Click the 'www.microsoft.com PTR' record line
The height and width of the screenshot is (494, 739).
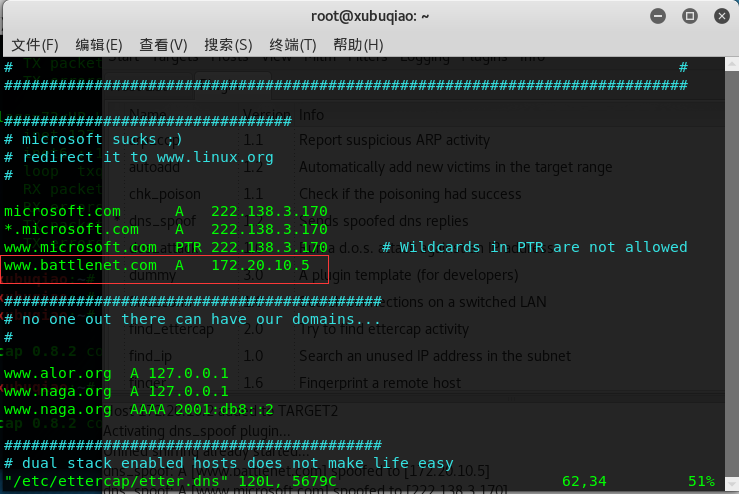point(166,247)
